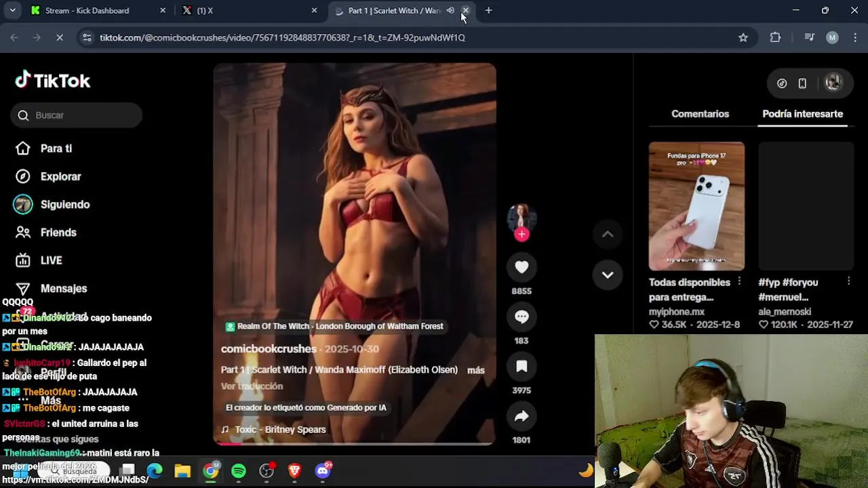This screenshot has width=868, height=488.
Task: Open options for Todas disponibles video
Action: 739,281
